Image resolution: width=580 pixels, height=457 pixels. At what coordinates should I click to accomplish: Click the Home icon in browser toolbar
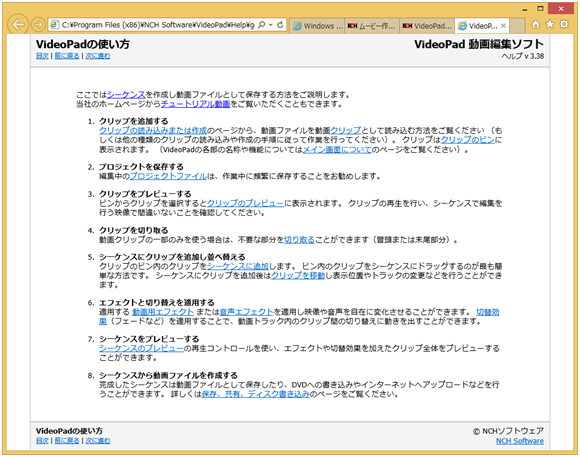(x=535, y=24)
